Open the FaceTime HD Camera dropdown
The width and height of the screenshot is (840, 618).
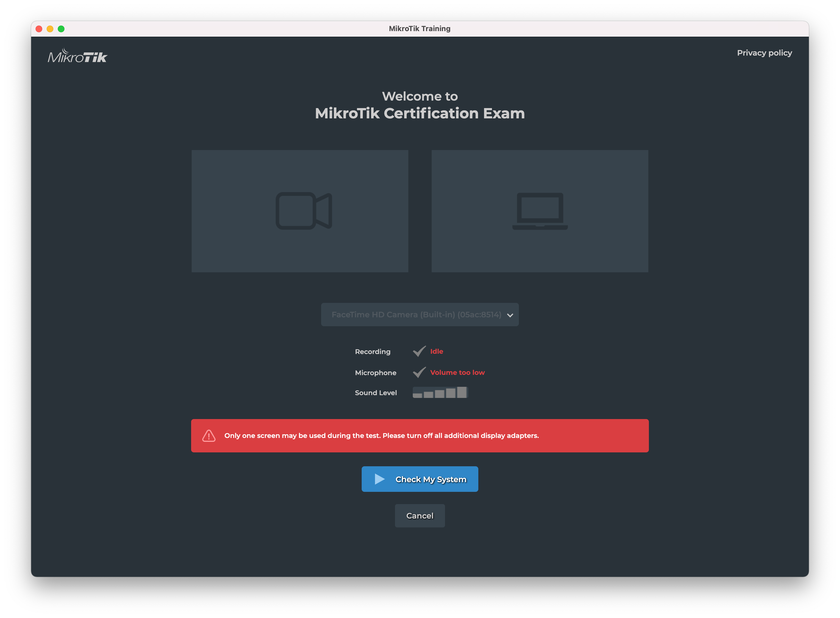coord(420,315)
